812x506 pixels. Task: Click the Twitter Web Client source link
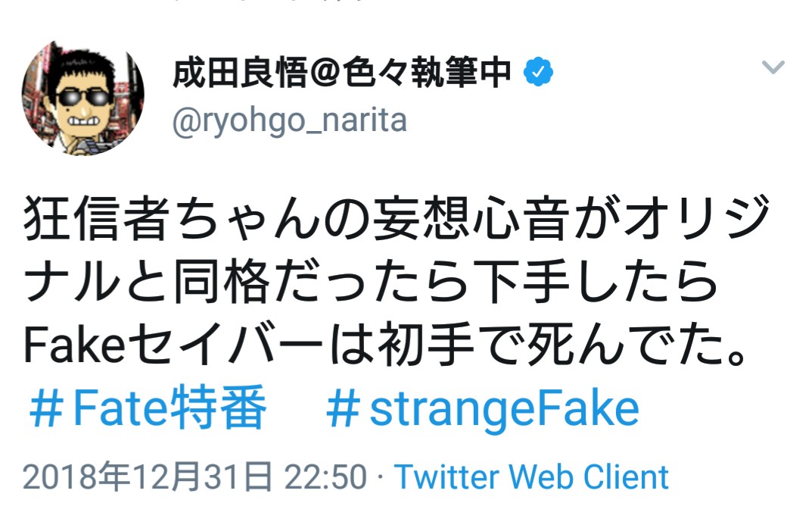point(532,478)
